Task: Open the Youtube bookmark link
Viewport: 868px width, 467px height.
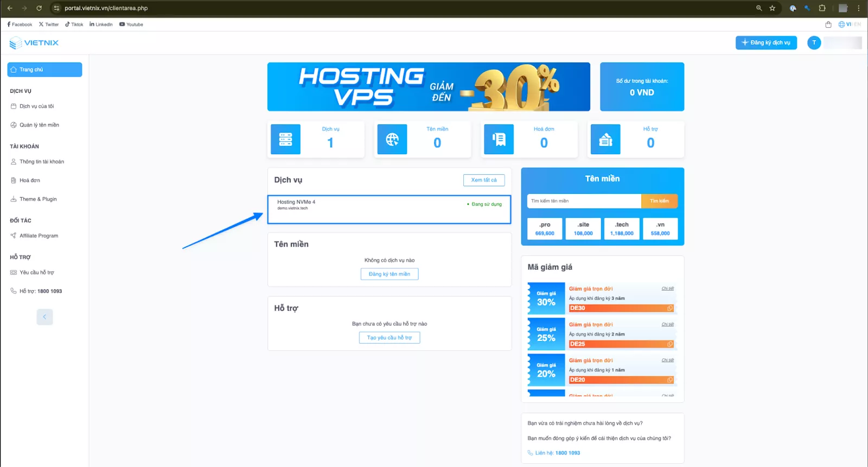Action: pos(131,24)
